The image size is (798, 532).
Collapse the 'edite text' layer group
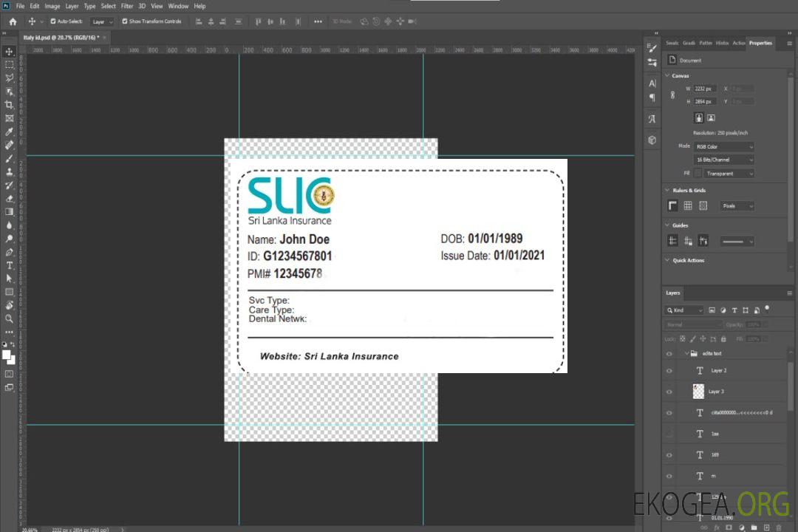click(x=686, y=354)
